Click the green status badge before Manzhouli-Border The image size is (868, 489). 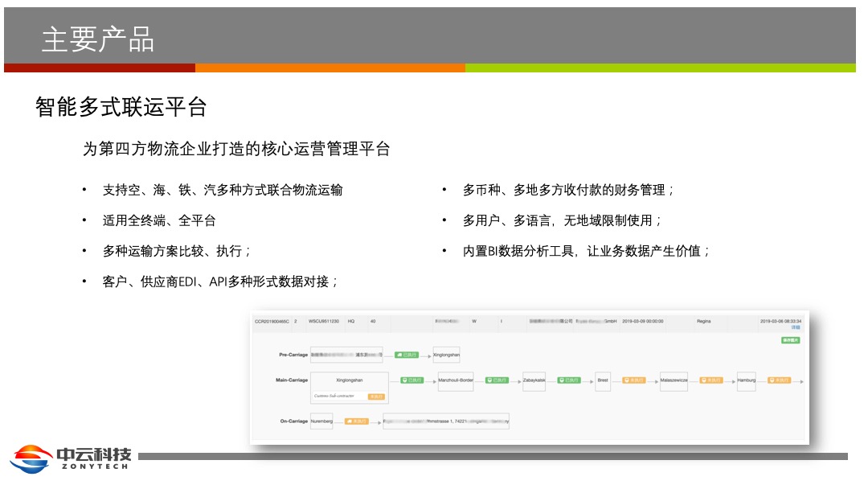click(x=411, y=380)
